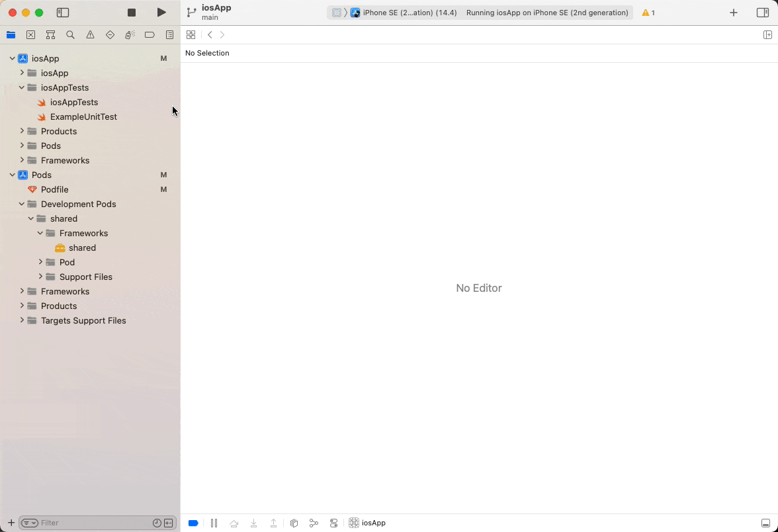Stop the running iosApp

pyautogui.click(x=132, y=13)
